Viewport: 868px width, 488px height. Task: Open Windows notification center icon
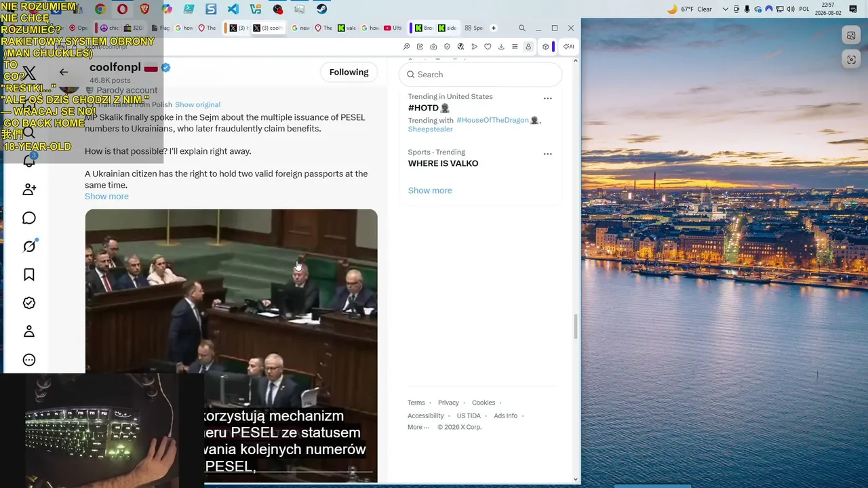(x=853, y=9)
